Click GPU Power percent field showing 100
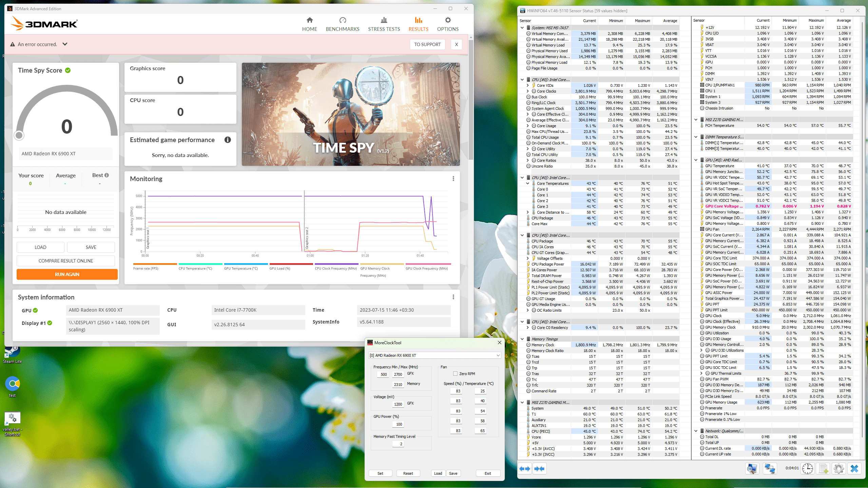 coord(398,424)
